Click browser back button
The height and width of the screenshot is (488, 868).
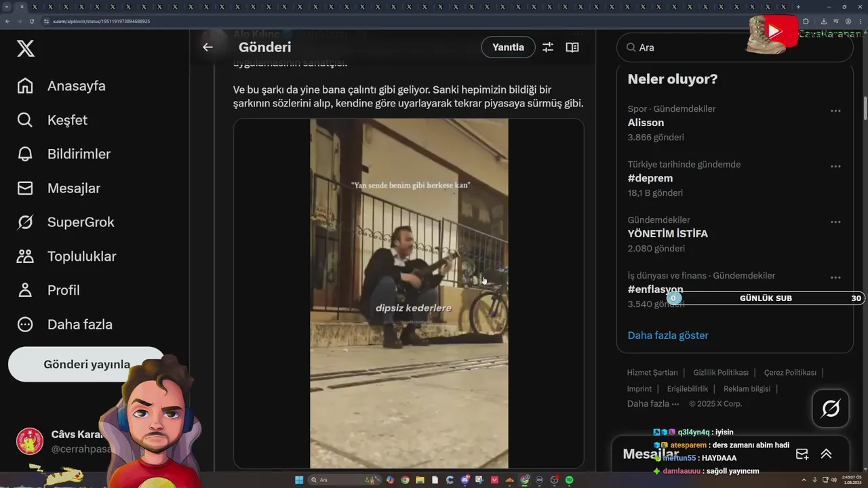[x=7, y=21]
